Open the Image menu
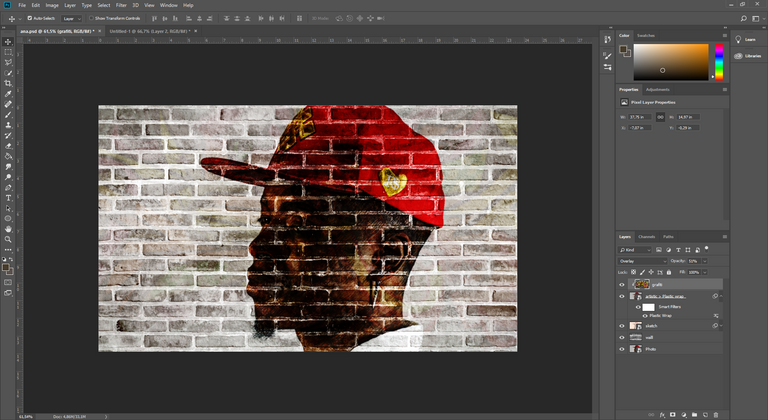This screenshot has height=420, width=768. point(52,5)
